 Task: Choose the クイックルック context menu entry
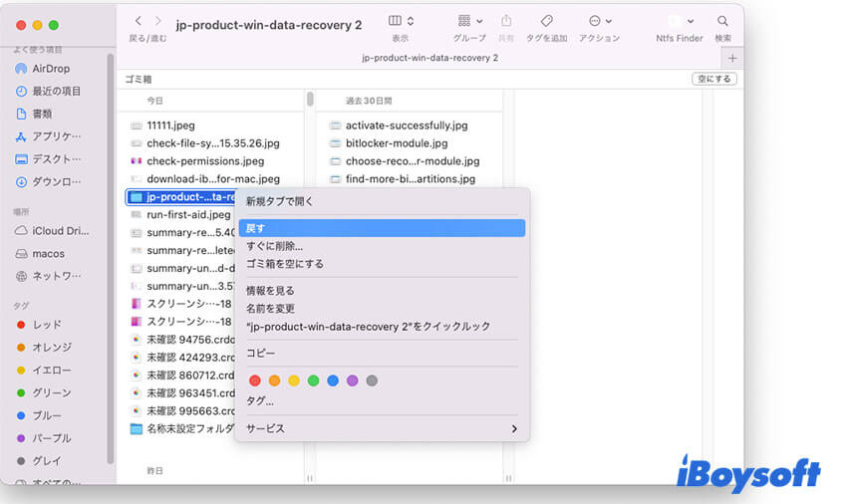pyautogui.click(x=382, y=327)
